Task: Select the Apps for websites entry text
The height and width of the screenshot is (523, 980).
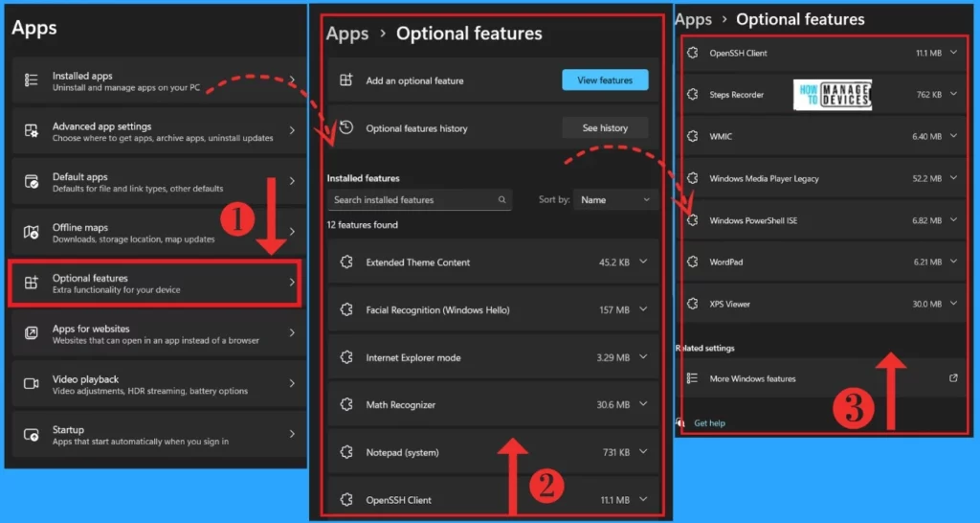Action: coord(91,329)
